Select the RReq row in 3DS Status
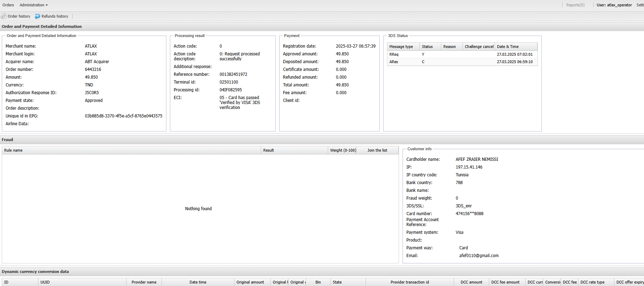 pyautogui.click(x=462, y=54)
